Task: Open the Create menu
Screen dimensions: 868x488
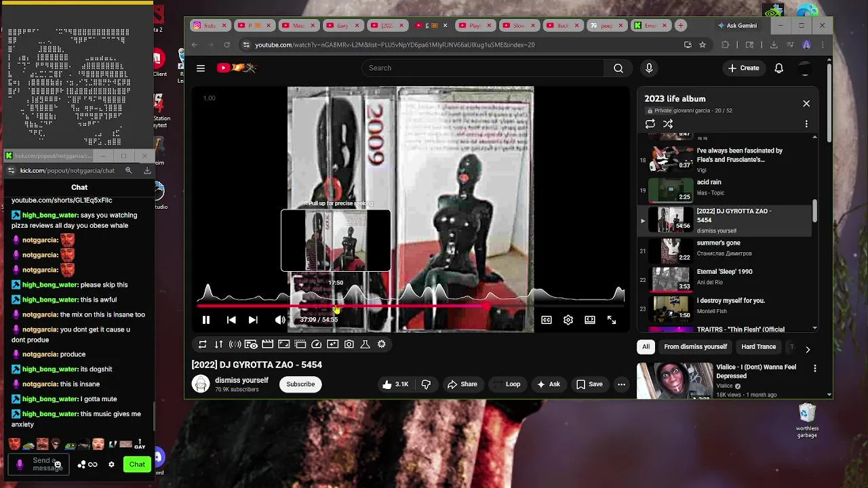Action: pos(743,68)
